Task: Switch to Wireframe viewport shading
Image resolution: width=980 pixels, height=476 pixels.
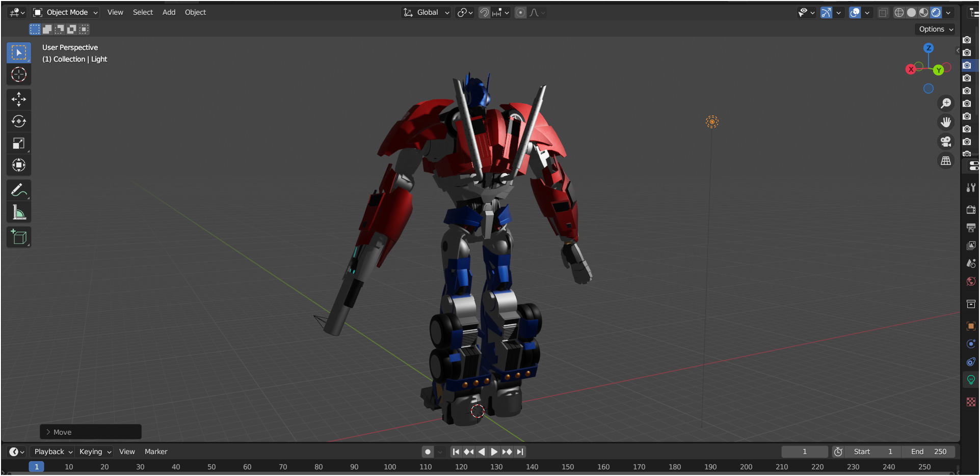Action: (899, 12)
